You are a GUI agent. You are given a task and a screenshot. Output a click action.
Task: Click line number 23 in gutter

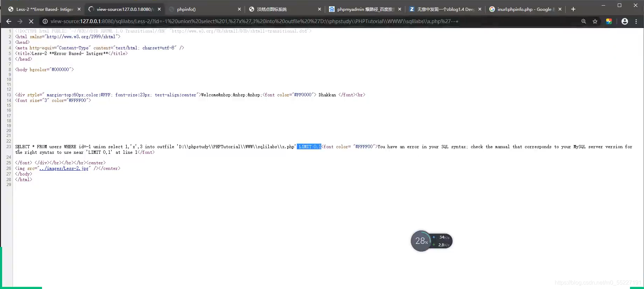[9, 147]
